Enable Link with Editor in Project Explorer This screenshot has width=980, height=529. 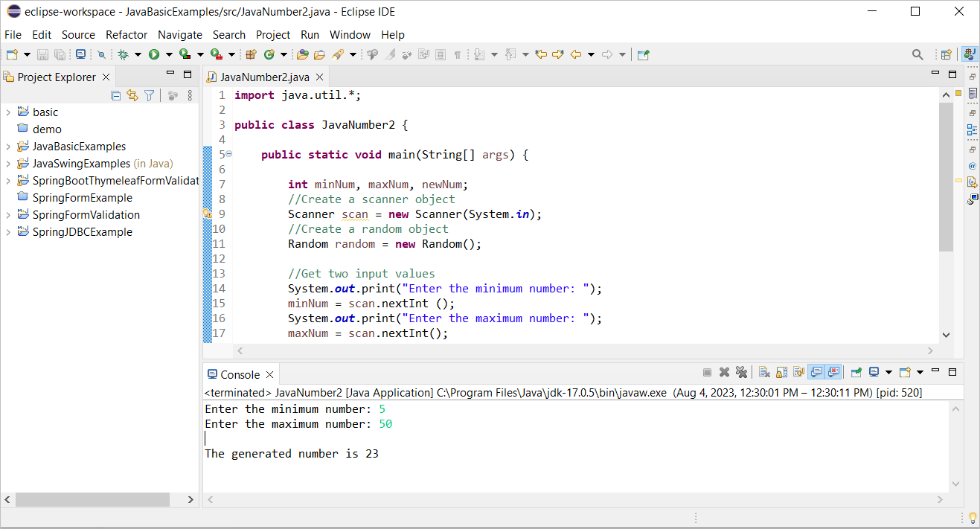click(132, 95)
